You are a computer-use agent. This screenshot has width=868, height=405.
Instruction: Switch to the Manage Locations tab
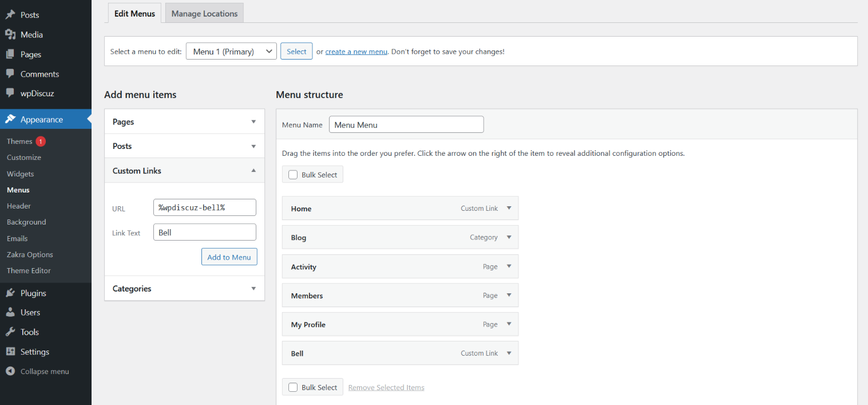pyautogui.click(x=204, y=14)
